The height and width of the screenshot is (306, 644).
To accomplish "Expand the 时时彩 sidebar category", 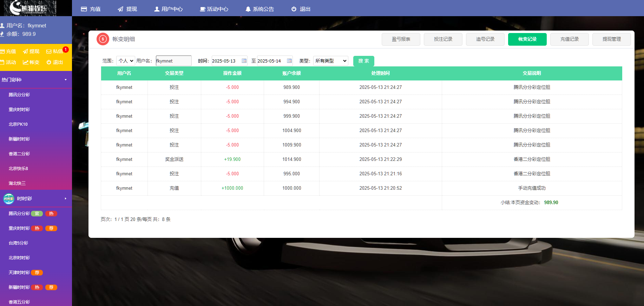I will pyautogui.click(x=65, y=198).
